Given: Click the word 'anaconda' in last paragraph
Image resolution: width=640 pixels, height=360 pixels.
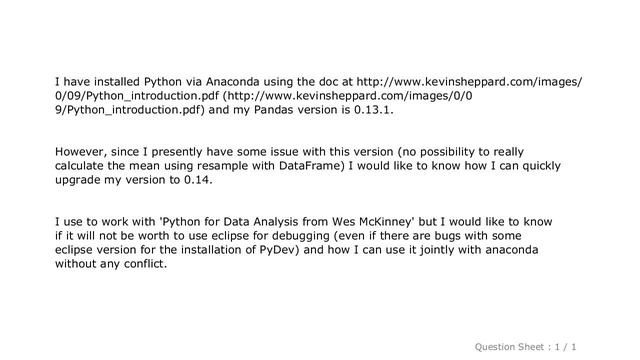Looking at the screenshot, I should coord(512,250).
